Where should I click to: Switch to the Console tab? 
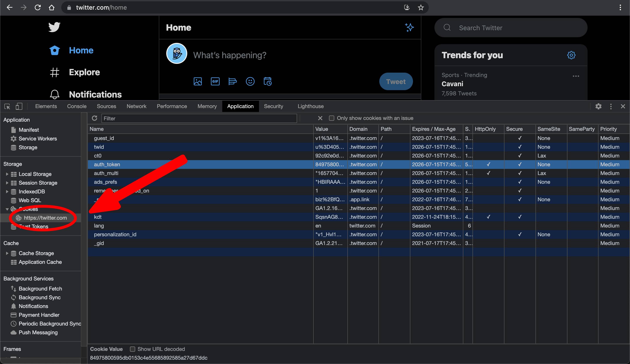(77, 106)
